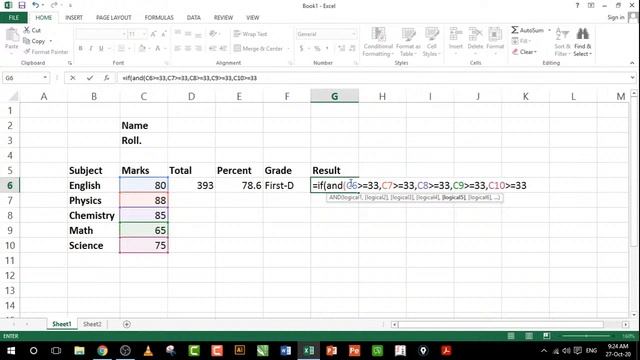Click the Cell Styles icon

coord(431,35)
